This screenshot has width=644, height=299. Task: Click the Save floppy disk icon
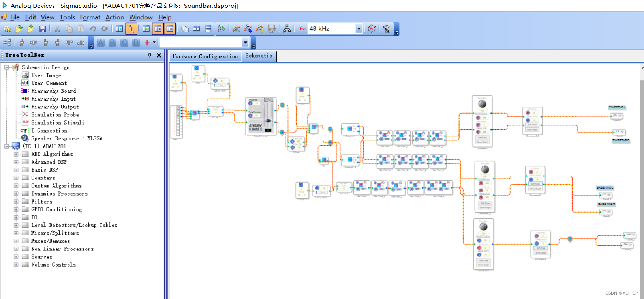42,29
